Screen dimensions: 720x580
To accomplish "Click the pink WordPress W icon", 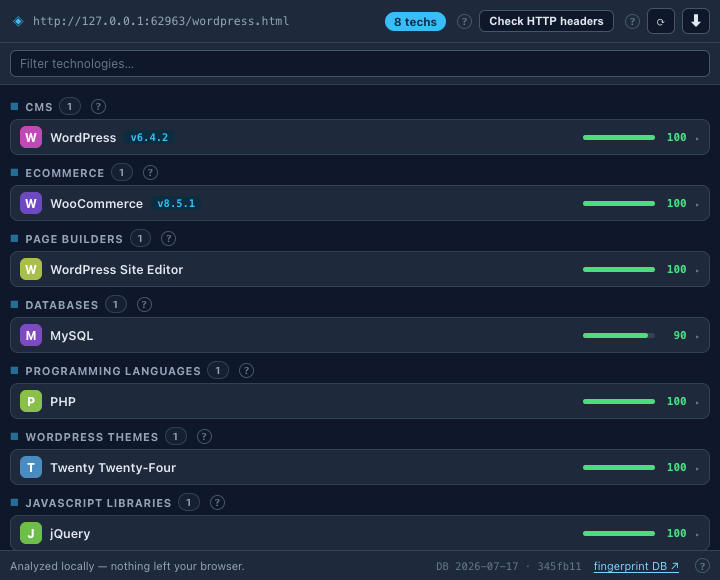I will pos(31,137).
